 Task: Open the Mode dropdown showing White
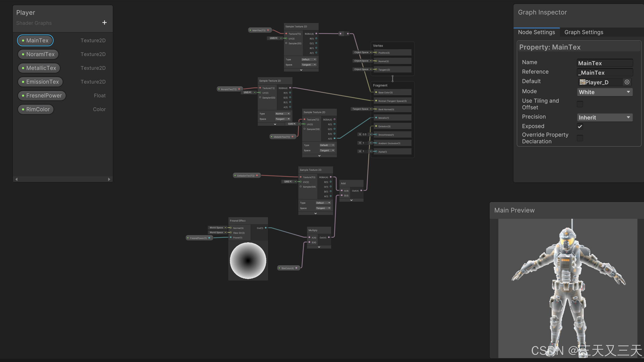pos(604,92)
